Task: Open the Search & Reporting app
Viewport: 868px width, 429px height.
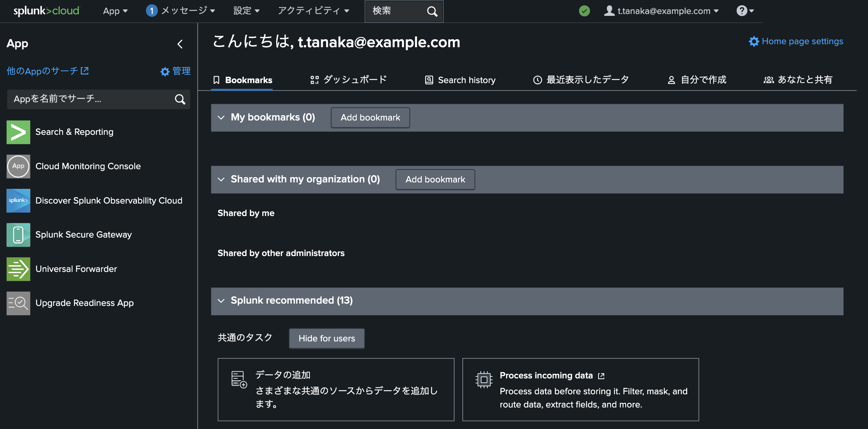Action: point(74,132)
